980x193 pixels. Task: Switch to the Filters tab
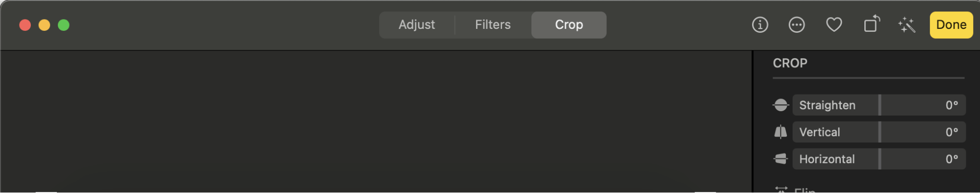493,24
